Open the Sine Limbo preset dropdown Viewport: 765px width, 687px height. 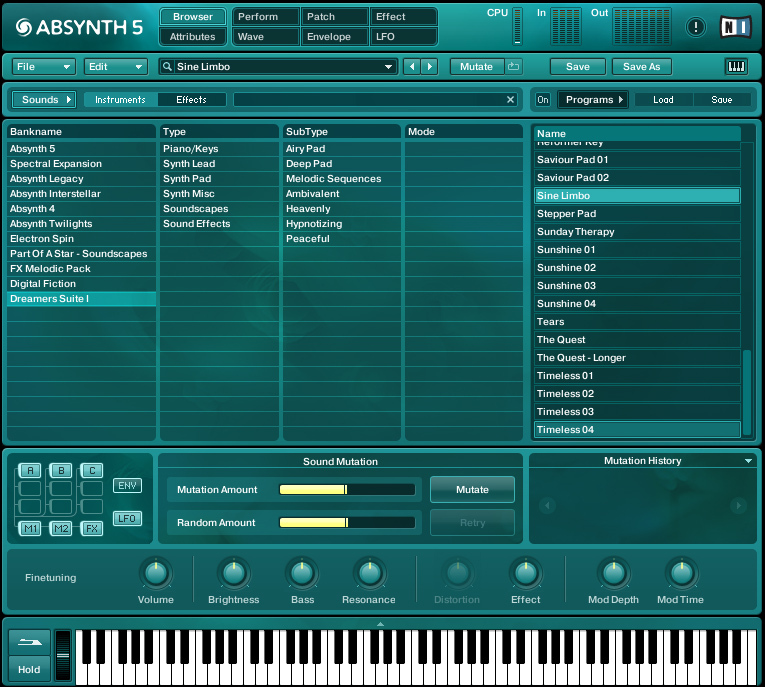tap(388, 67)
